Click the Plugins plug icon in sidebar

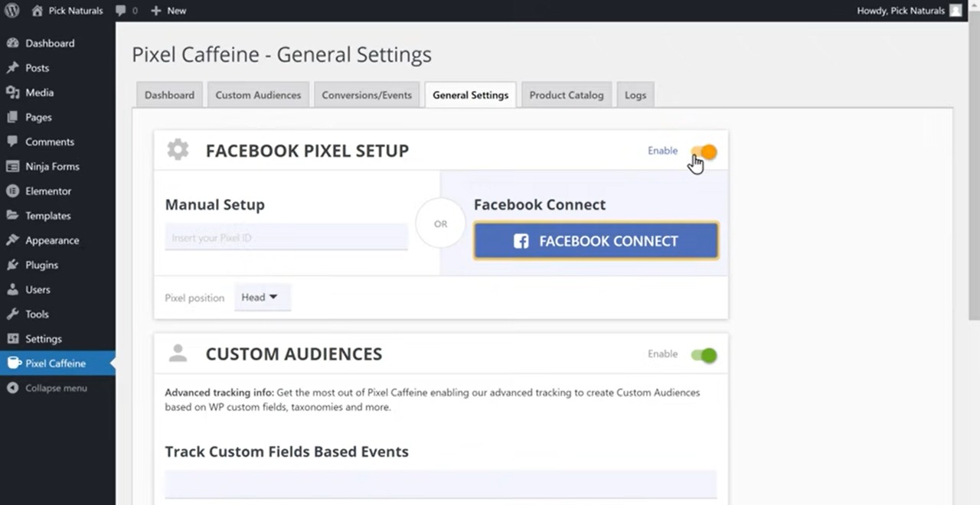tap(12, 265)
